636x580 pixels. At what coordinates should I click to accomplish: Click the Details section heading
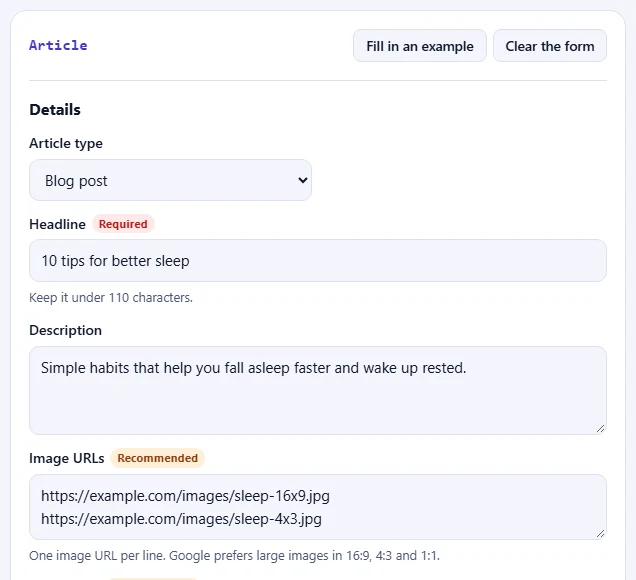click(x=55, y=110)
